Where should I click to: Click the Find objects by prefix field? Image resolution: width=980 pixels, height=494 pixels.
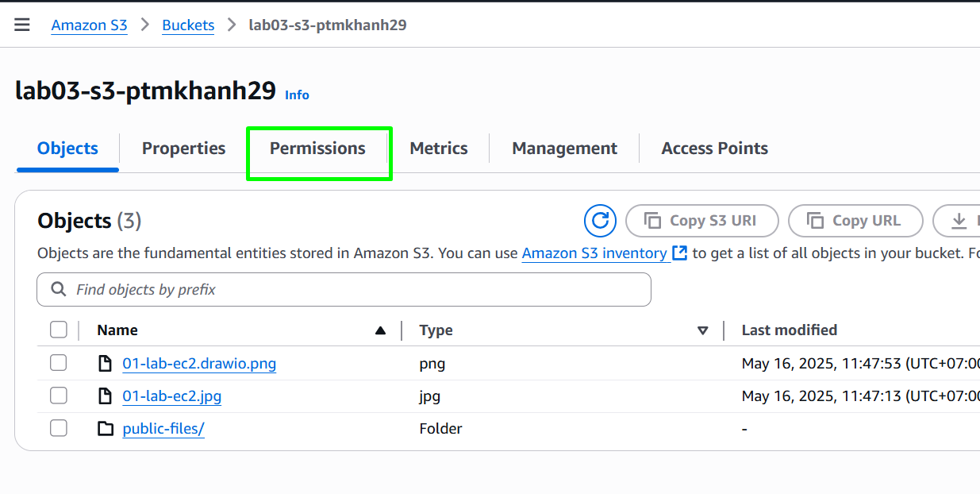point(344,290)
